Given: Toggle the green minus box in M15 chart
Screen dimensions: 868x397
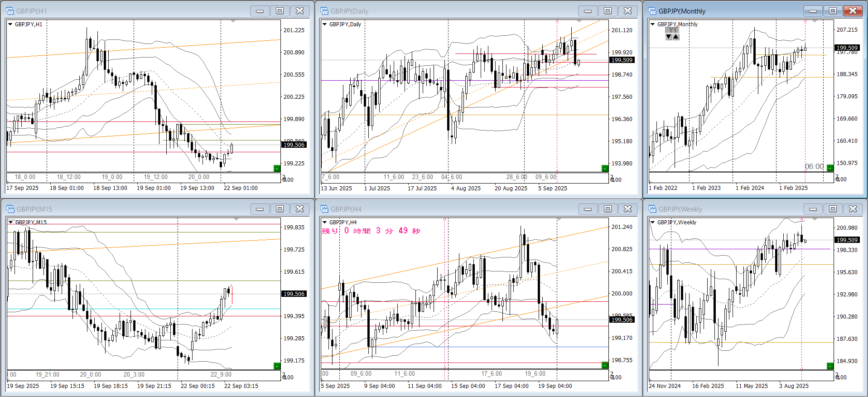Looking at the screenshot, I should point(277,366).
